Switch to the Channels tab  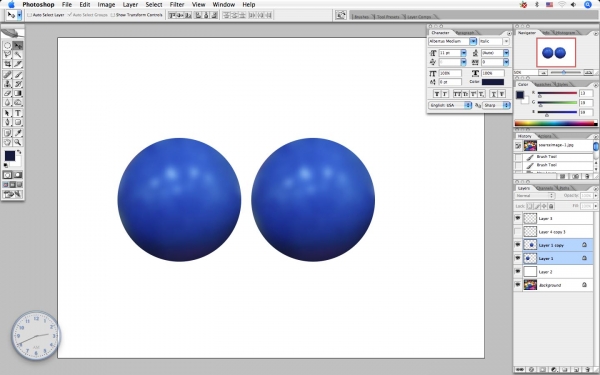point(545,188)
